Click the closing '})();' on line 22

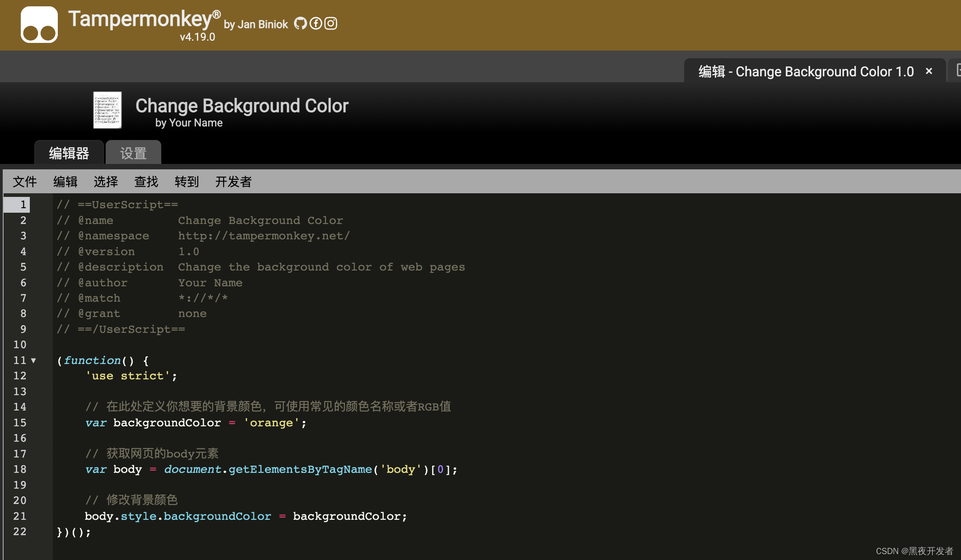tap(74, 532)
